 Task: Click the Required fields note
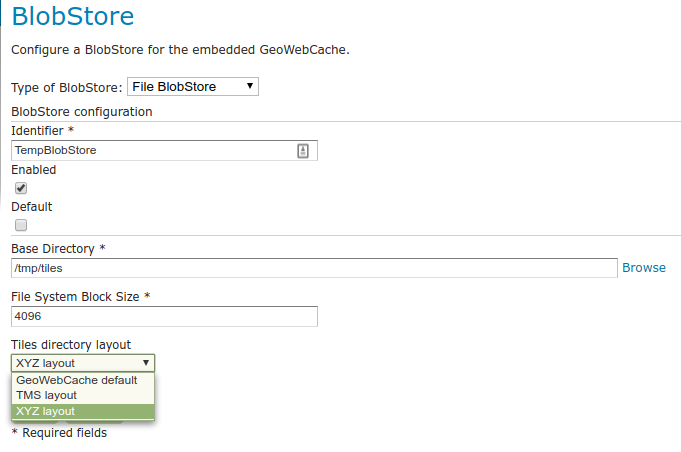point(59,433)
